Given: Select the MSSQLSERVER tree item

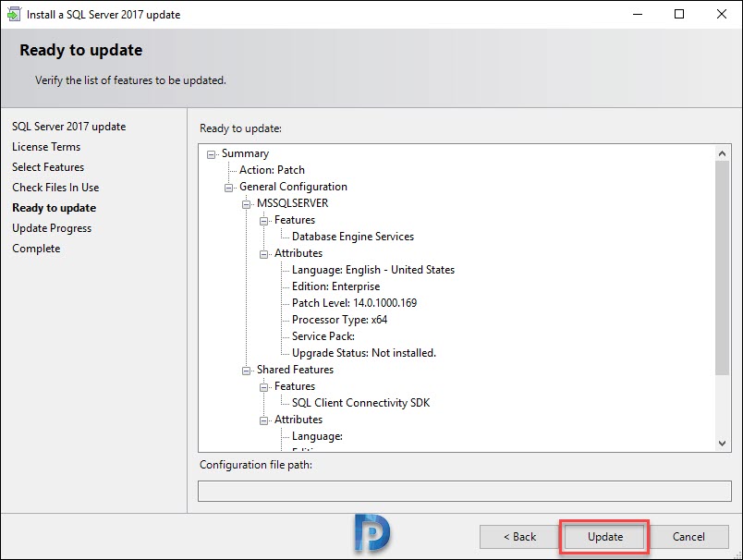Looking at the screenshot, I should click(292, 203).
